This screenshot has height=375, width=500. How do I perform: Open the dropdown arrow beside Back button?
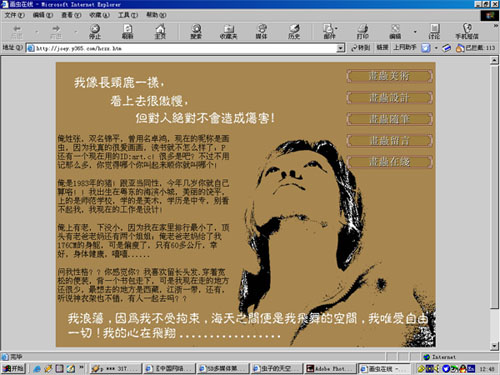pos(37,32)
